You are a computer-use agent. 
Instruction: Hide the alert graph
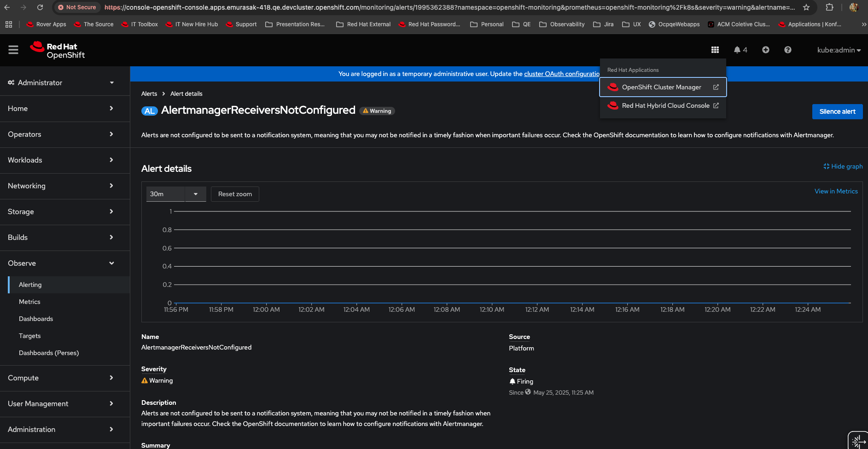click(x=843, y=166)
